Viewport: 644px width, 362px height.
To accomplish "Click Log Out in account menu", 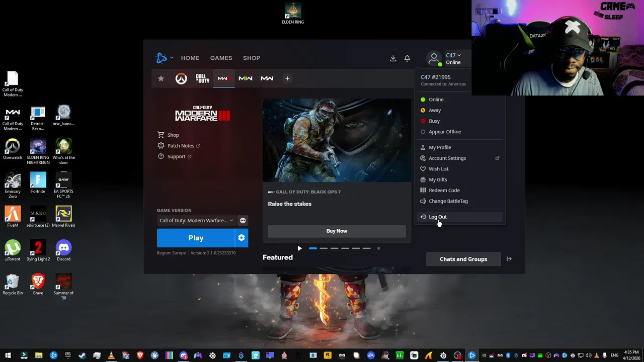I will click(460, 217).
